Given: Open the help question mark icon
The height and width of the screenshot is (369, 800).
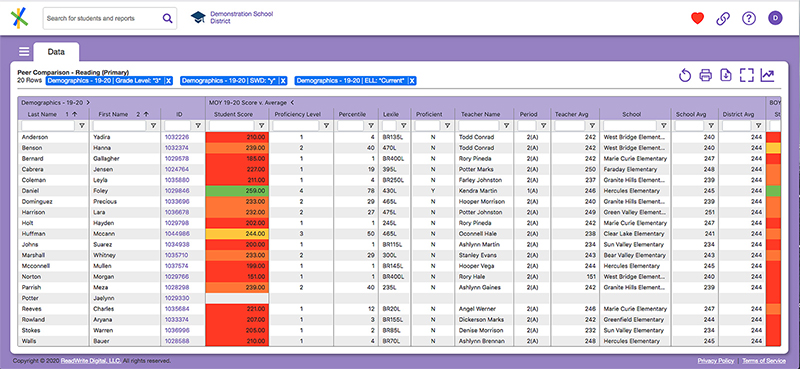Looking at the screenshot, I should 748,18.
